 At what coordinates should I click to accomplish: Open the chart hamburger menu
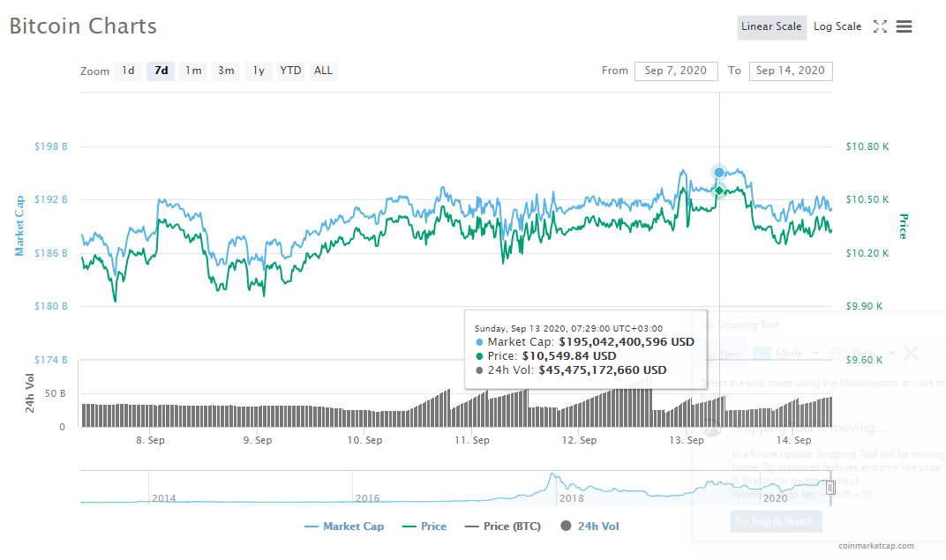(904, 26)
